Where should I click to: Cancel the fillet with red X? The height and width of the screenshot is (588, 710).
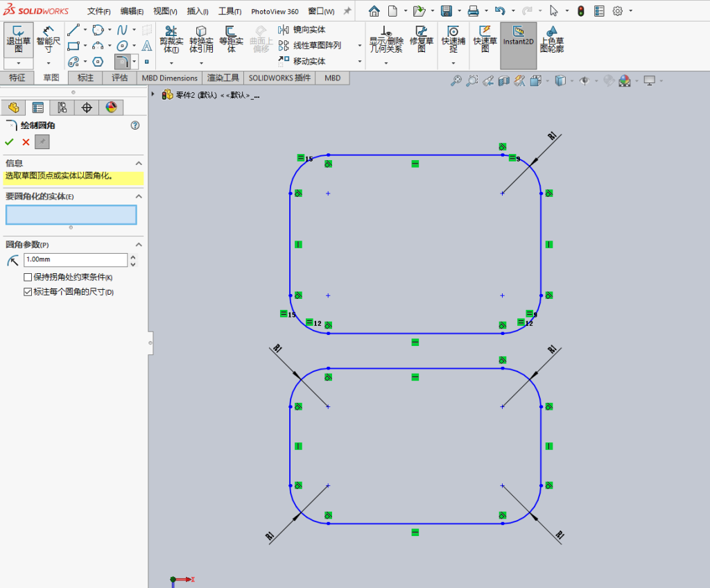(26, 142)
